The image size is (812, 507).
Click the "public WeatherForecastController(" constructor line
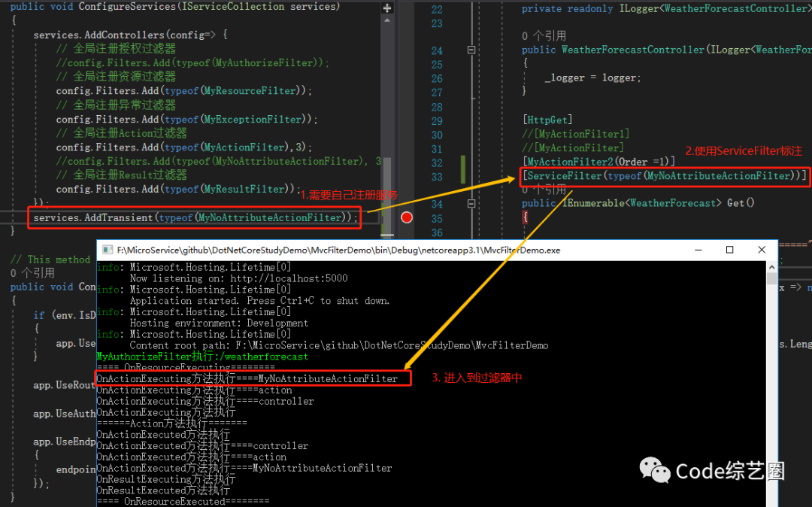(x=666, y=50)
